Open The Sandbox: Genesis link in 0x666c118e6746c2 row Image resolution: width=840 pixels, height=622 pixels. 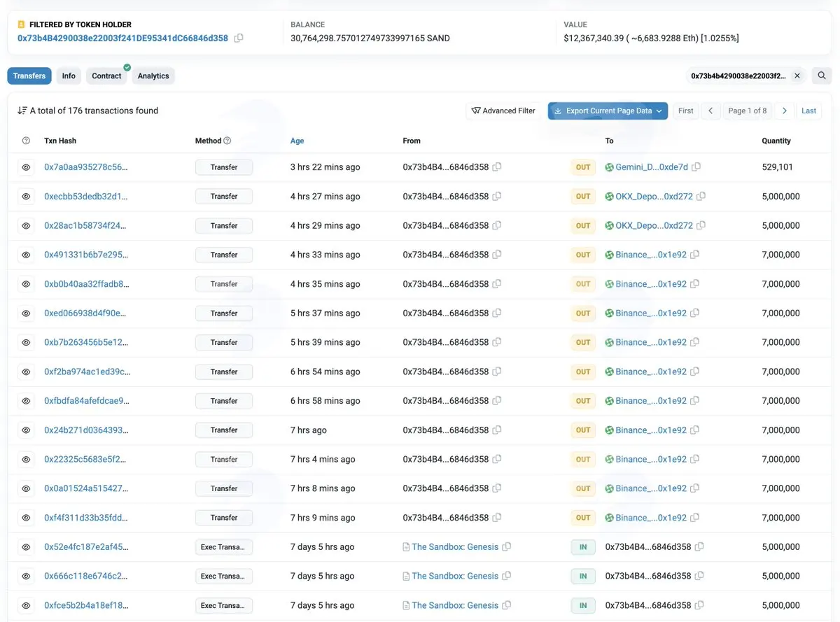(455, 577)
